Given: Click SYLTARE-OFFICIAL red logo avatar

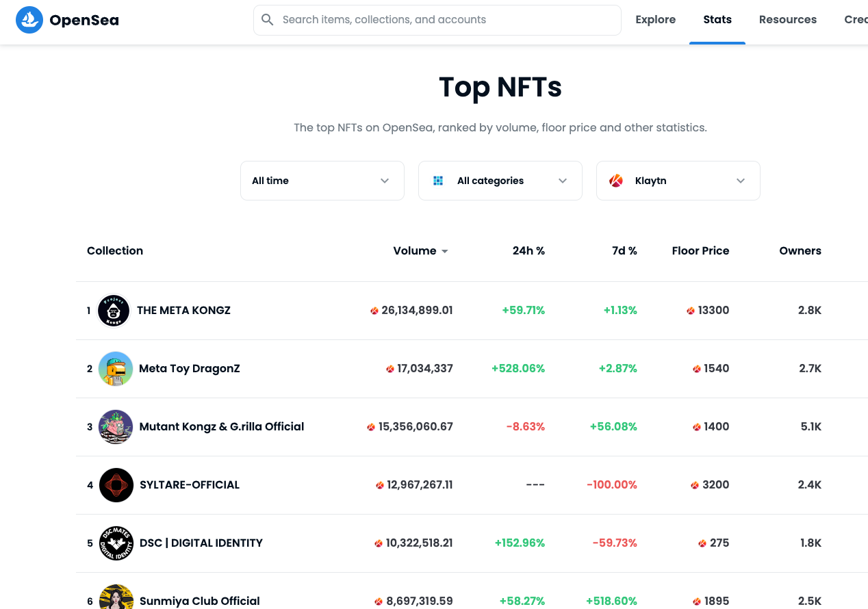Looking at the screenshot, I should (116, 485).
